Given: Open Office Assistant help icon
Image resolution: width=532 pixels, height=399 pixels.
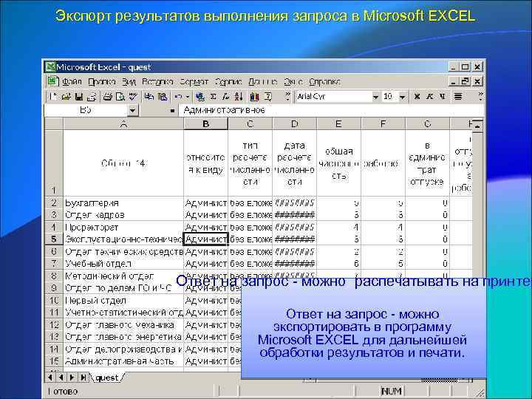Looking at the screenshot, I should click(x=267, y=97).
